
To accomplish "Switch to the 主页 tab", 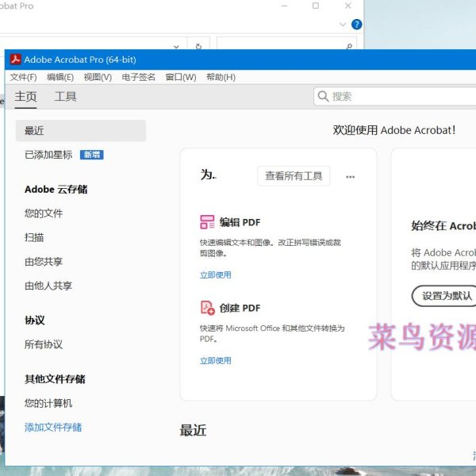I will point(25,97).
